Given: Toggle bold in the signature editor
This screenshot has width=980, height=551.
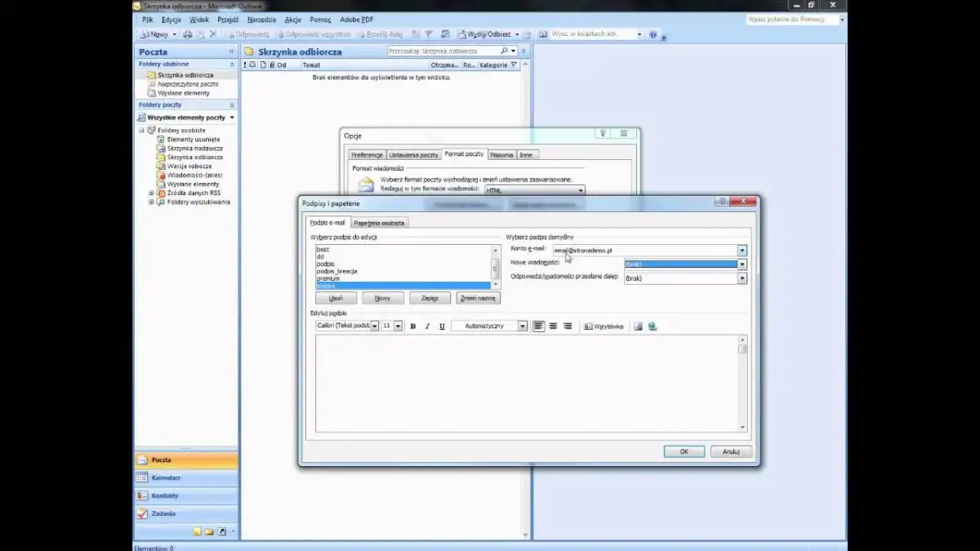Looking at the screenshot, I should [412, 327].
